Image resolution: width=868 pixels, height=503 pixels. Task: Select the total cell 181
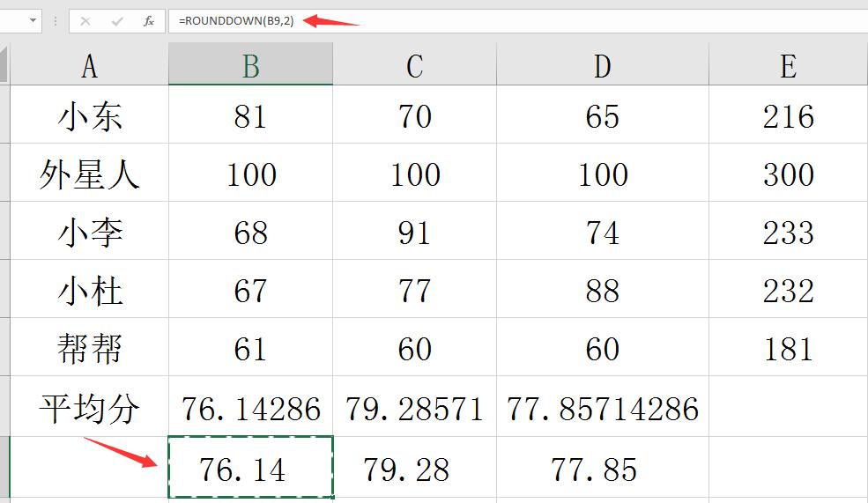(789, 347)
